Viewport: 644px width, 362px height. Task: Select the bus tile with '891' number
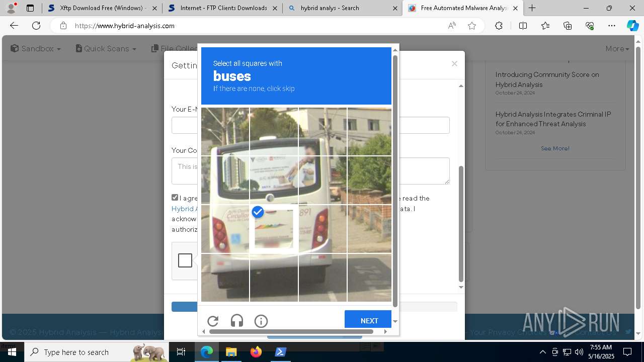click(323, 229)
